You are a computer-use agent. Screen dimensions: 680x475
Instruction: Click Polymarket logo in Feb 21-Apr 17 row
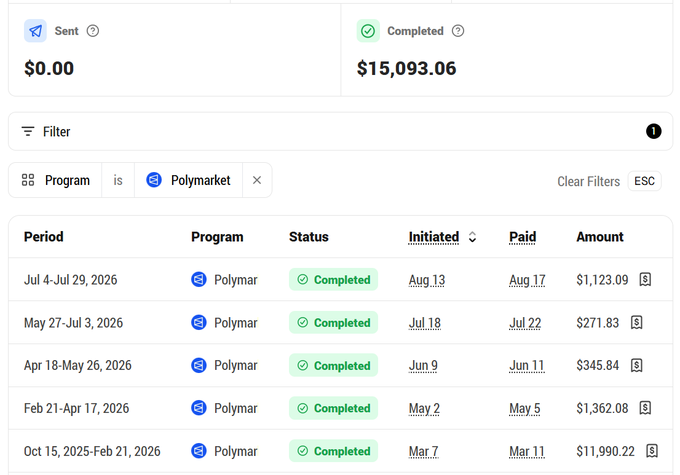pos(199,408)
